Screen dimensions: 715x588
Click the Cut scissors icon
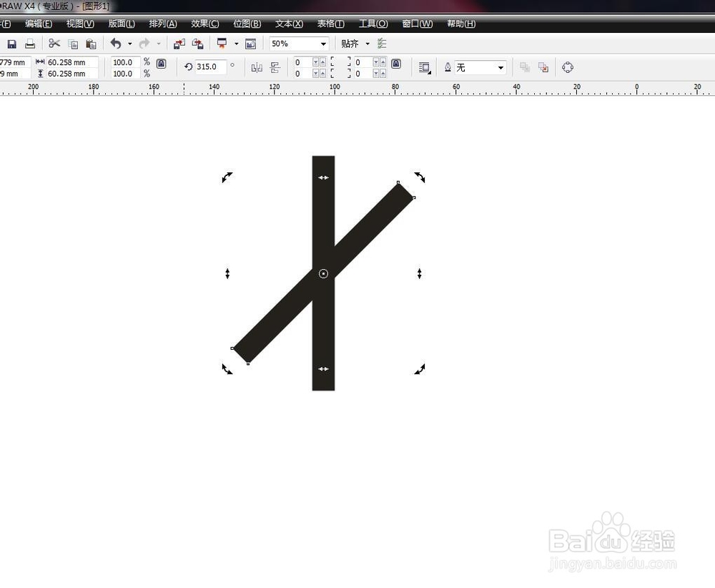point(54,44)
